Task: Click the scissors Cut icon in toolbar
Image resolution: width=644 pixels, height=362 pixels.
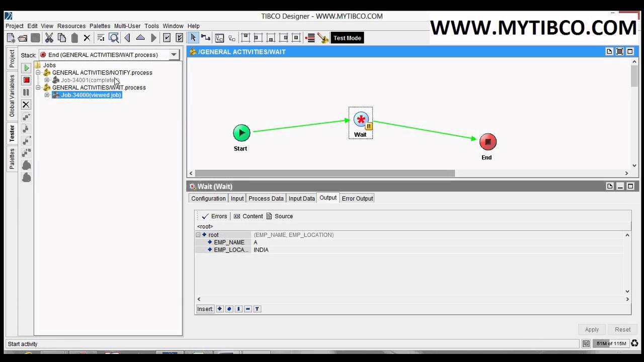Action: [49, 38]
